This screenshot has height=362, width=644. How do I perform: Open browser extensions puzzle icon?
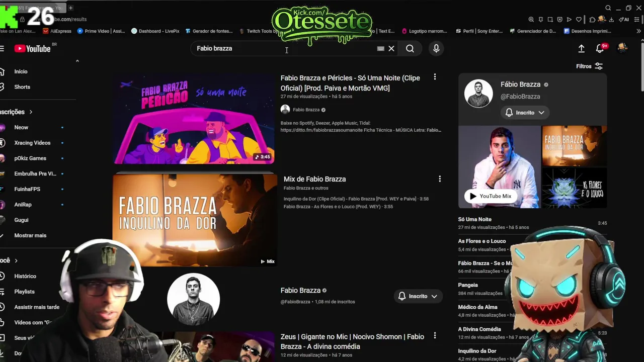[x=593, y=19]
